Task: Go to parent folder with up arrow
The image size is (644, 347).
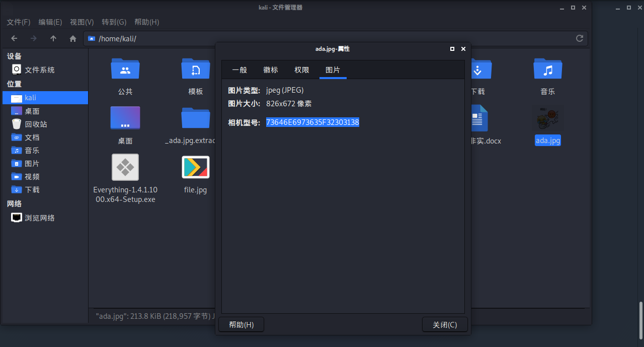Action: click(53, 38)
